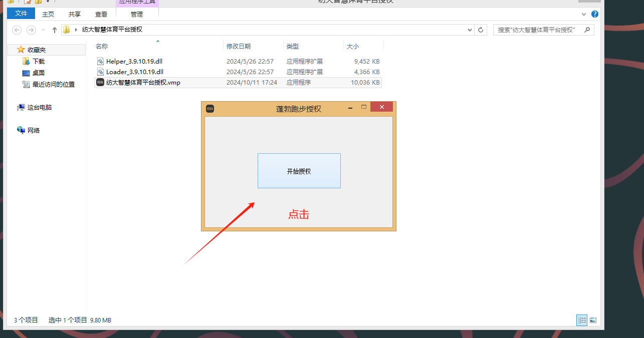Select 这台电脑 in the navigation pane
Image resolution: width=644 pixels, height=338 pixels.
pyautogui.click(x=40, y=108)
